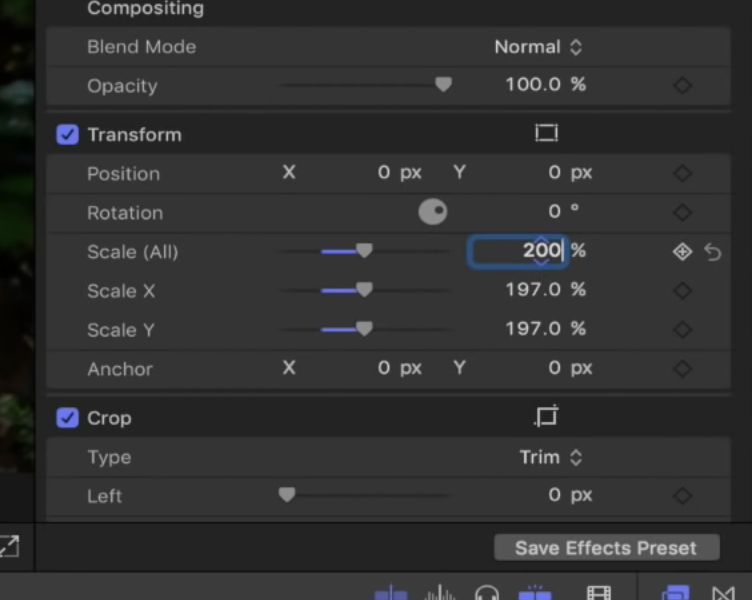This screenshot has width=752, height=600.
Task: Click the Crop on-screen controls icon
Action: pos(546,417)
